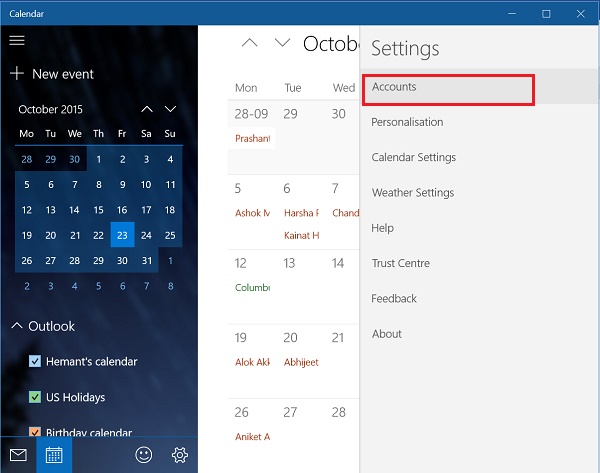Open Calendar Settings
The height and width of the screenshot is (473, 600).
click(414, 157)
